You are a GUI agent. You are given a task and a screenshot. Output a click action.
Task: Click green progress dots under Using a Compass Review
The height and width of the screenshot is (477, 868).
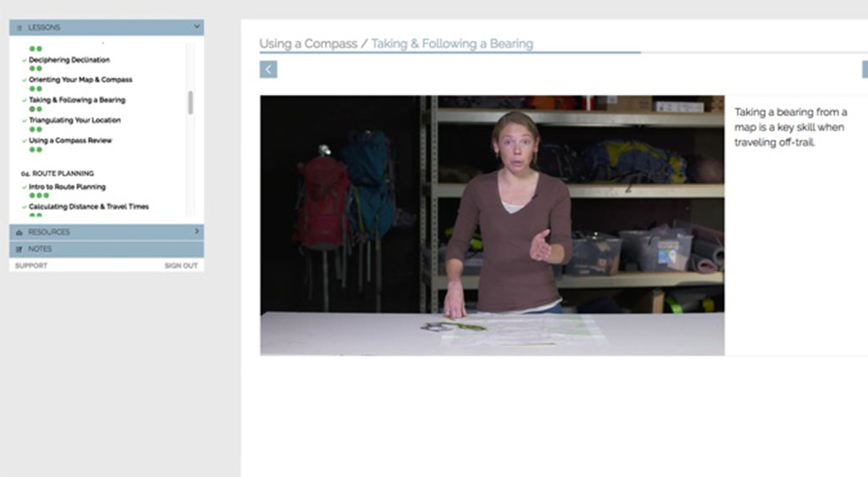coord(36,150)
